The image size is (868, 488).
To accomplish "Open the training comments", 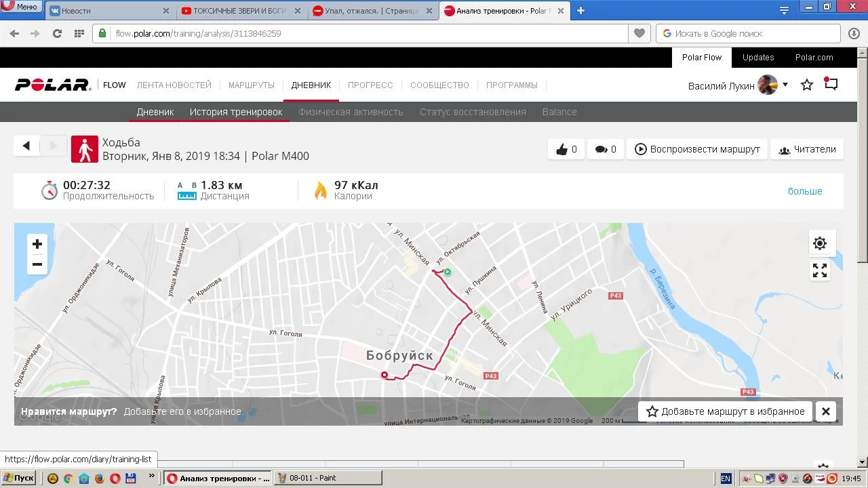I will (x=606, y=149).
